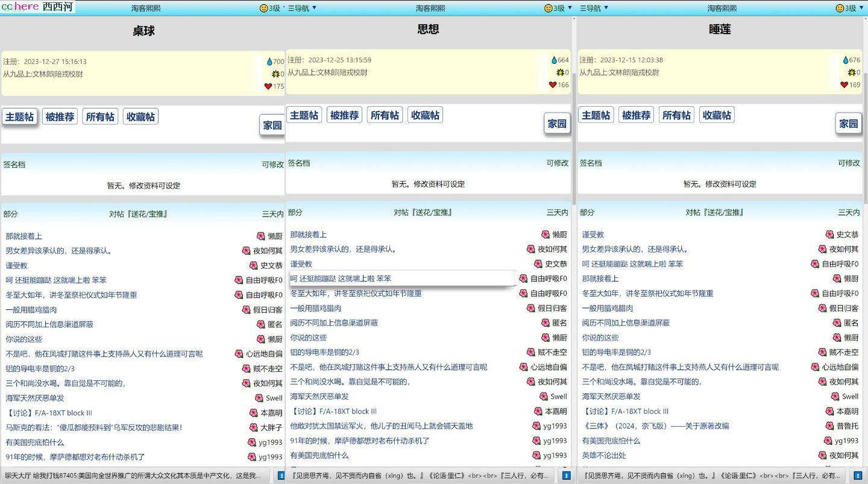Open post 马斯克的看法 in 桌球 panel
This screenshot has width=868, height=484.
pyautogui.click(x=93, y=427)
